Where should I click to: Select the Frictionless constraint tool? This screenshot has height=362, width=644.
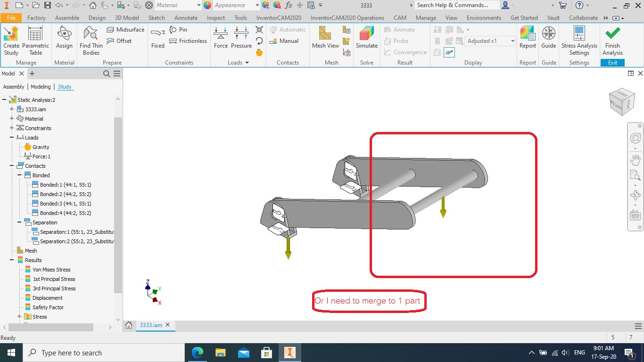point(188,41)
